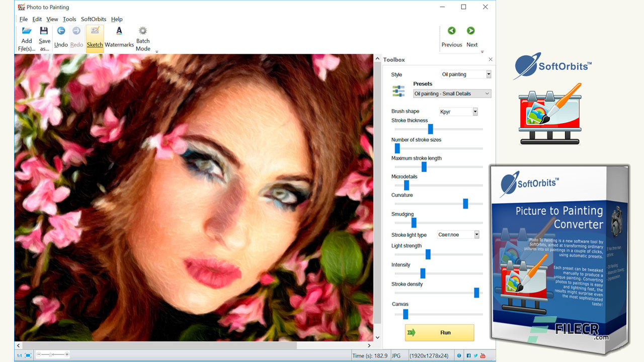Open the SoftOrbits menu
Viewport: 644px width, 362px height.
[x=94, y=19]
